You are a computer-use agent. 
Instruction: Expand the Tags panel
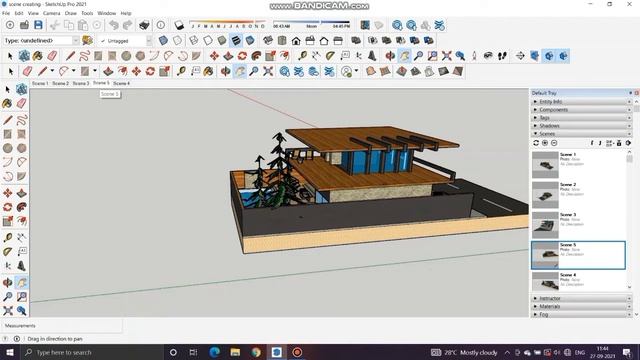(x=582, y=118)
